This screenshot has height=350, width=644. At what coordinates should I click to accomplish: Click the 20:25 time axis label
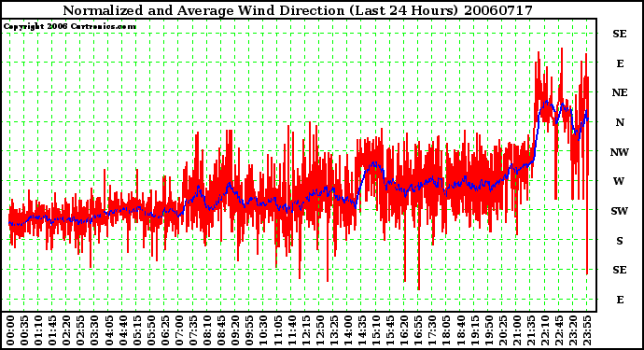502,330
